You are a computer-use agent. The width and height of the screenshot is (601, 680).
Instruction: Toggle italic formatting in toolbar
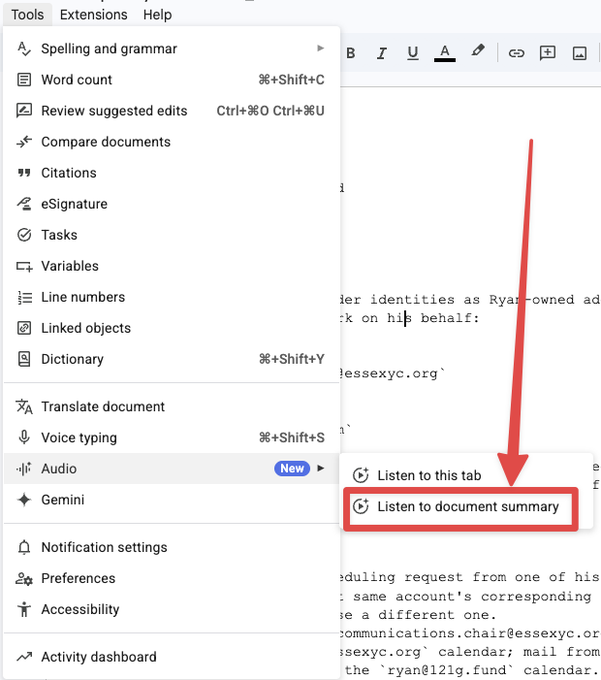point(382,53)
